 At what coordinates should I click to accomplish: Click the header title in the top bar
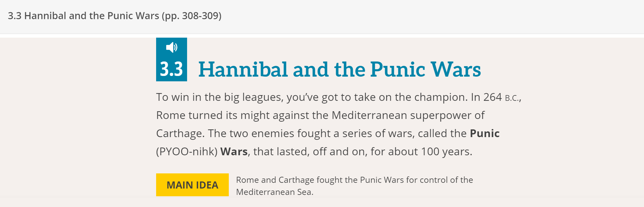click(x=114, y=16)
